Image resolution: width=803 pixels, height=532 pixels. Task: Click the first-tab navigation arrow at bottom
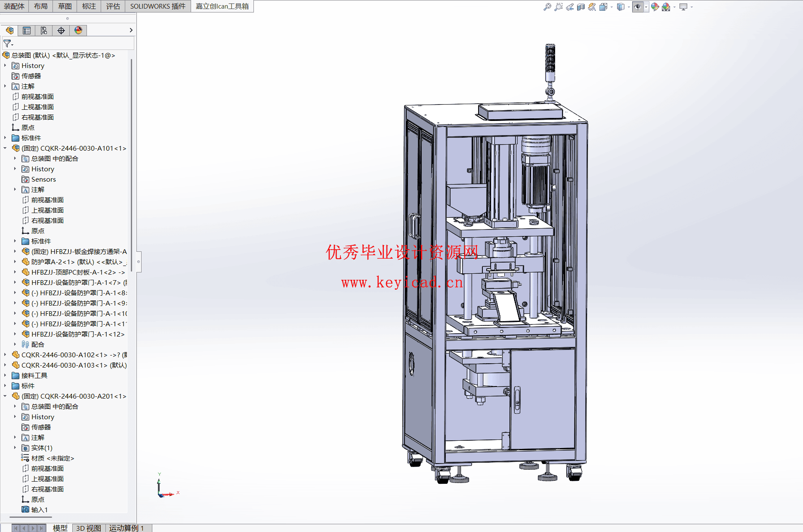pyautogui.click(x=16, y=528)
